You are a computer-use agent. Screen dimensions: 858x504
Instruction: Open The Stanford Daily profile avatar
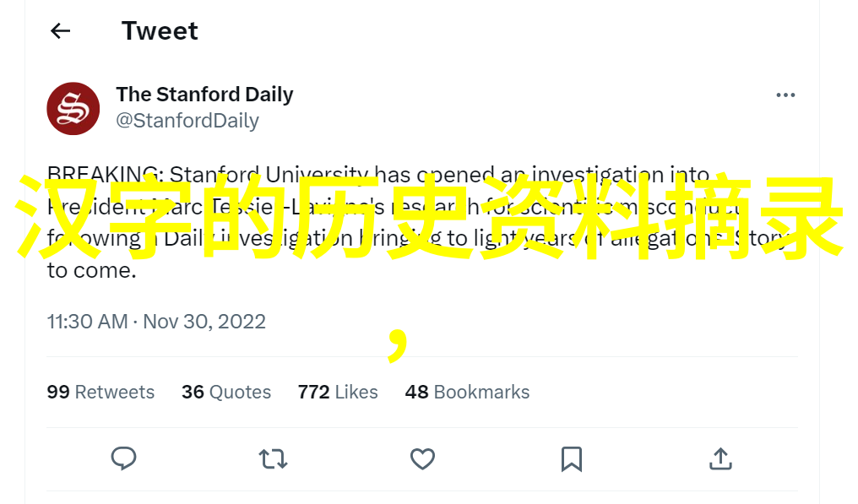73,109
